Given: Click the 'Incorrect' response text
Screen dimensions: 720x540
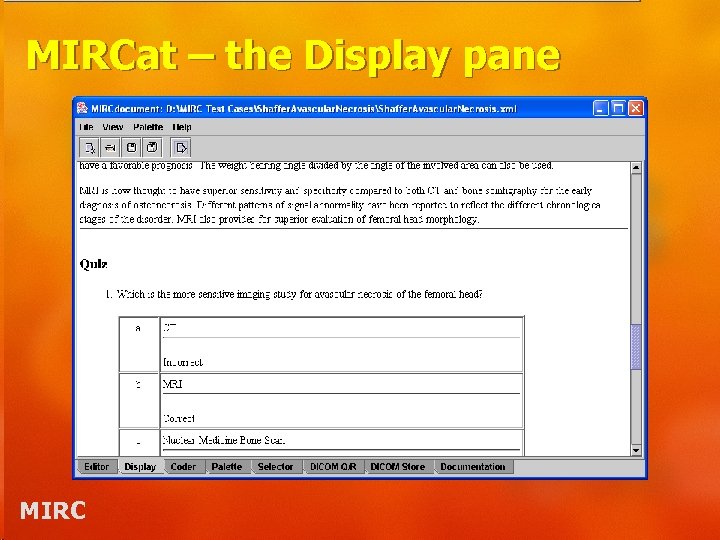Looking at the screenshot, I should (183, 362).
